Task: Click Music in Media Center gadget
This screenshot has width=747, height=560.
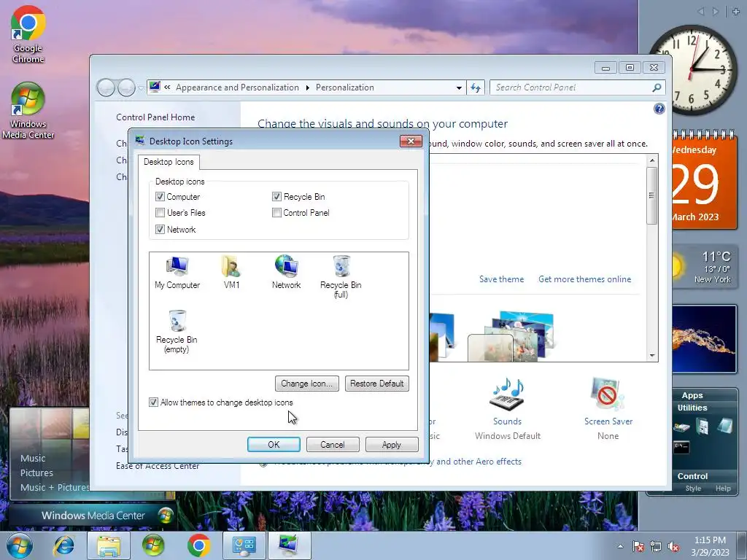Action: (33, 458)
